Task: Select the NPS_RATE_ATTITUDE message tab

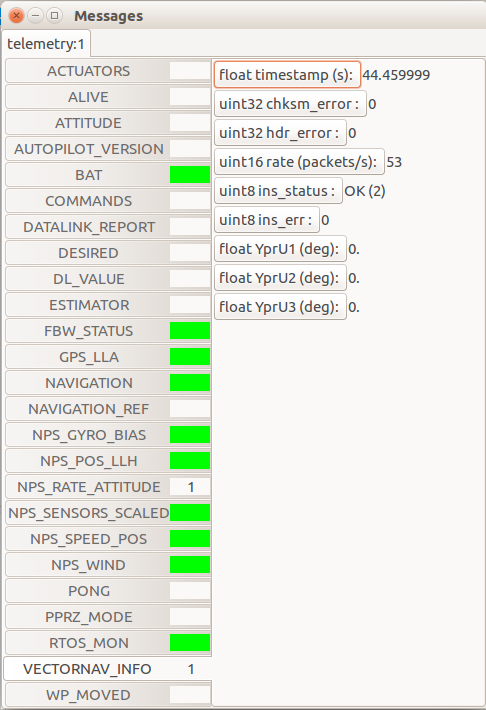Action: pos(108,487)
